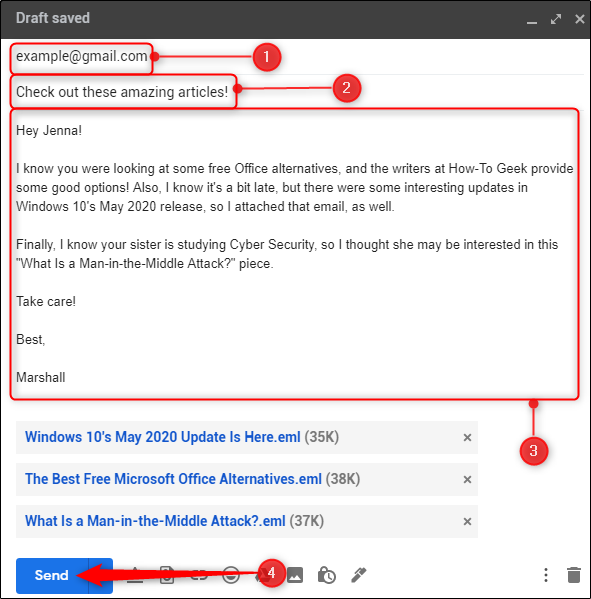This screenshot has height=599, width=591.
Task: Toggle confidential mode lock-clock icon
Action: (x=327, y=575)
